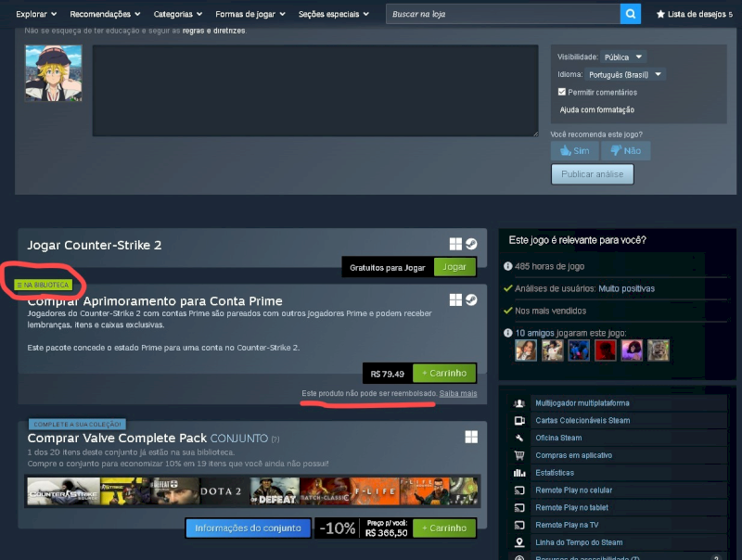Click inside the review text area

[315, 91]
